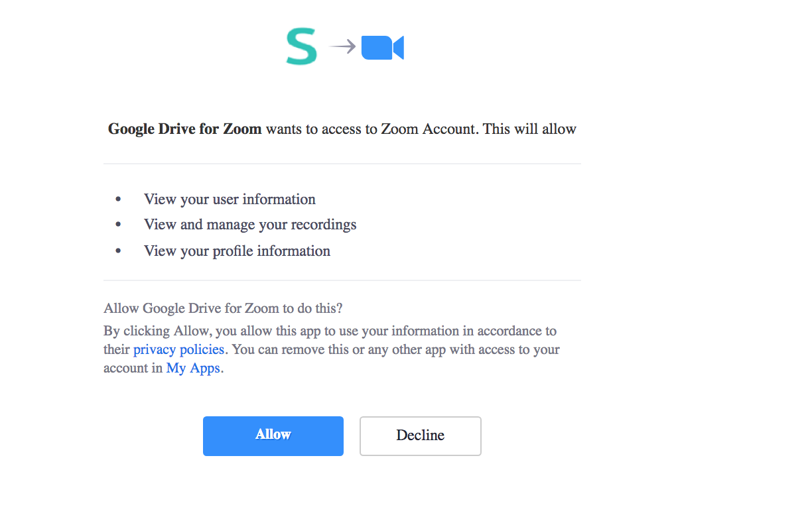Open the privacy policies link

(178, 349)
